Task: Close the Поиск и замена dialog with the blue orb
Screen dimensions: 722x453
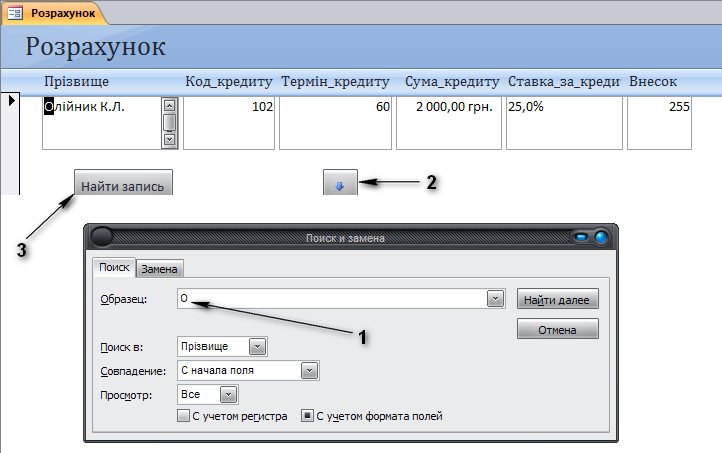Action: (601, 237)
